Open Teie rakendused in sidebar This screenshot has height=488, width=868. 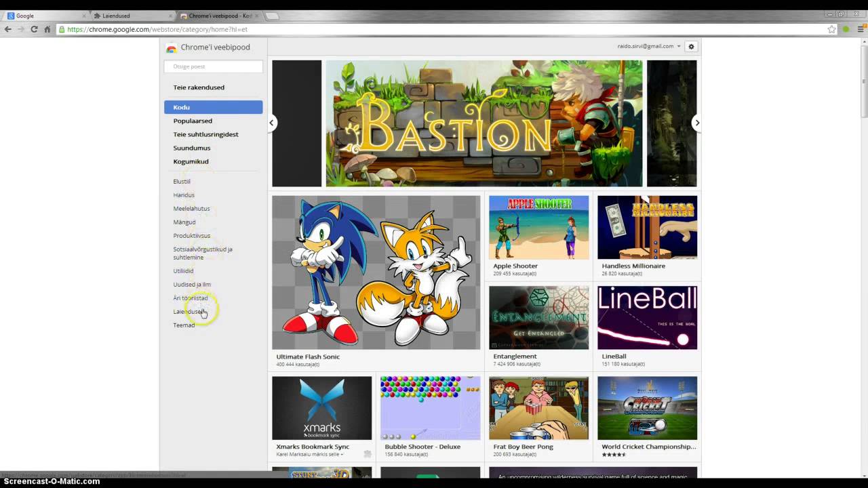[199, 87]
